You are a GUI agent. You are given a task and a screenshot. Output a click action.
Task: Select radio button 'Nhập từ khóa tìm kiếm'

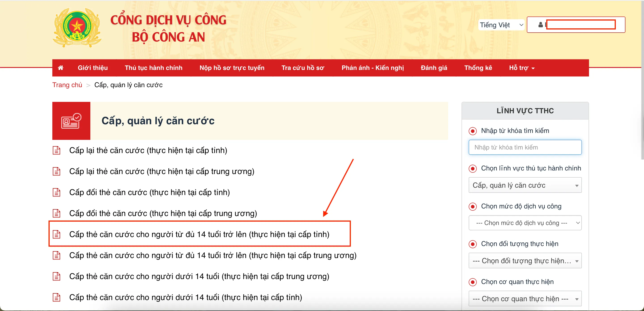[472, 131]
